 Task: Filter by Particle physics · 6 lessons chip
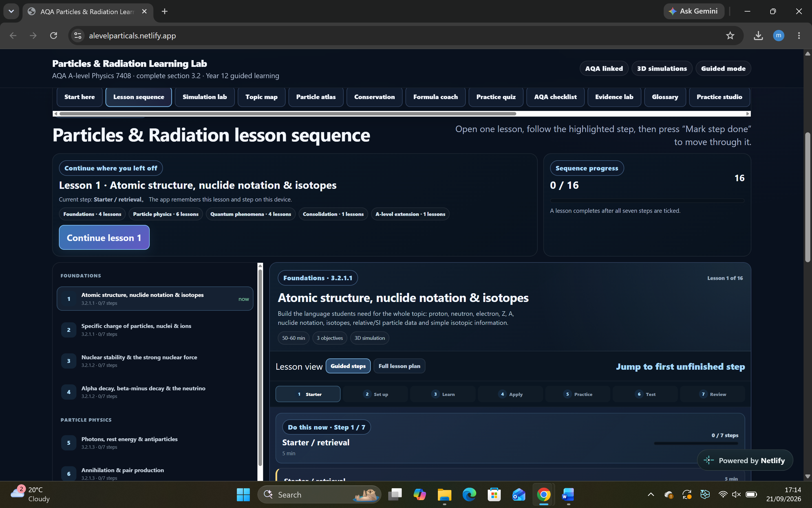pos(166,214)
